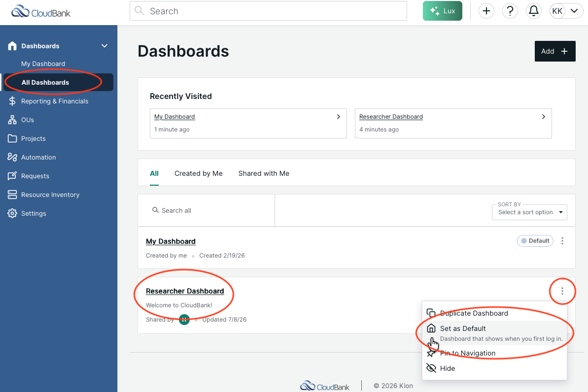Open the KK user account menu
This screenshot has width=588, height=392.
(x=566, y=11)
